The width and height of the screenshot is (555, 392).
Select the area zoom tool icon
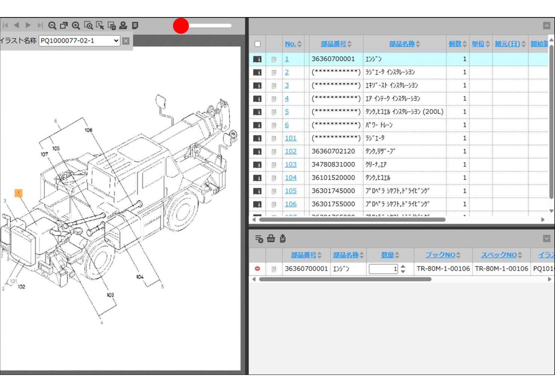click(x=88, y=26)
